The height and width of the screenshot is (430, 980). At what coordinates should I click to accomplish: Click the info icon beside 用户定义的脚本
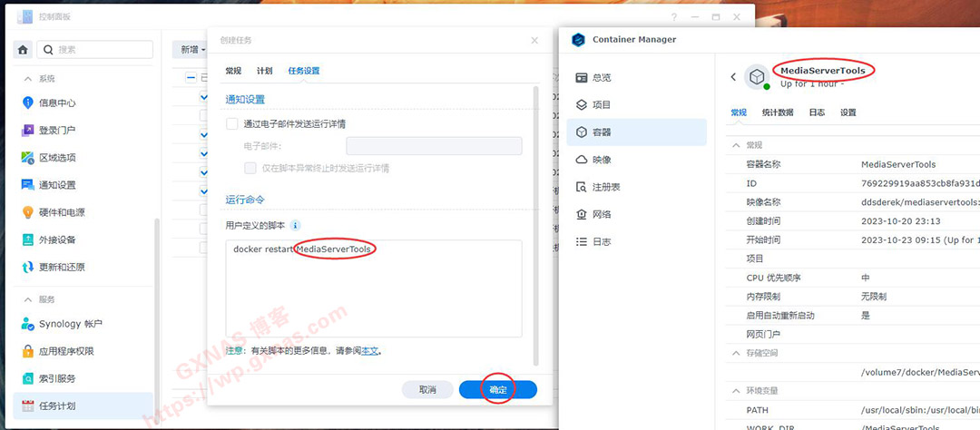pyautogui.click(x=295, y=225)
